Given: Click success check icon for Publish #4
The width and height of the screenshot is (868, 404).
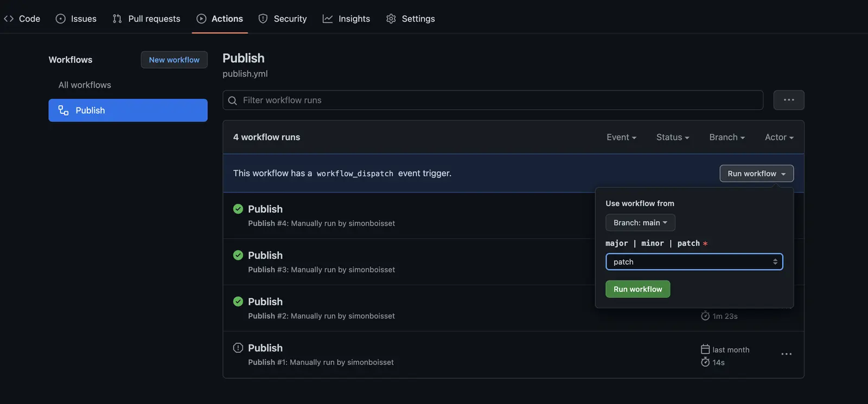Looking at the screenshot, I should click(238, 209).
